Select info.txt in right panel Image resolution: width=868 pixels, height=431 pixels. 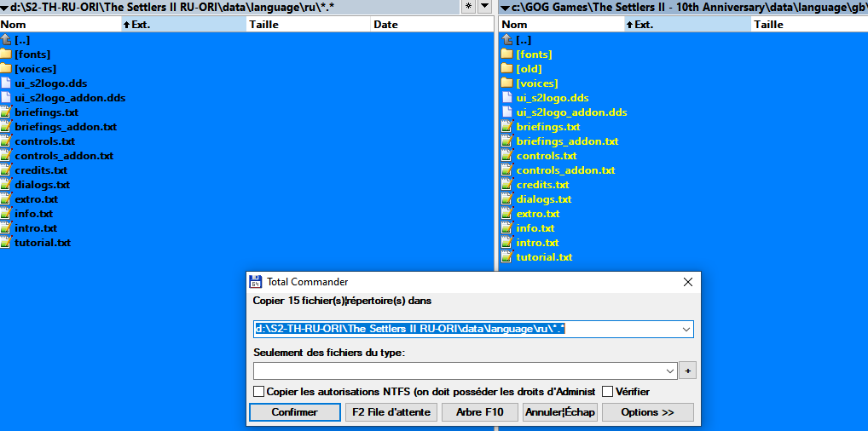[535, 227]
